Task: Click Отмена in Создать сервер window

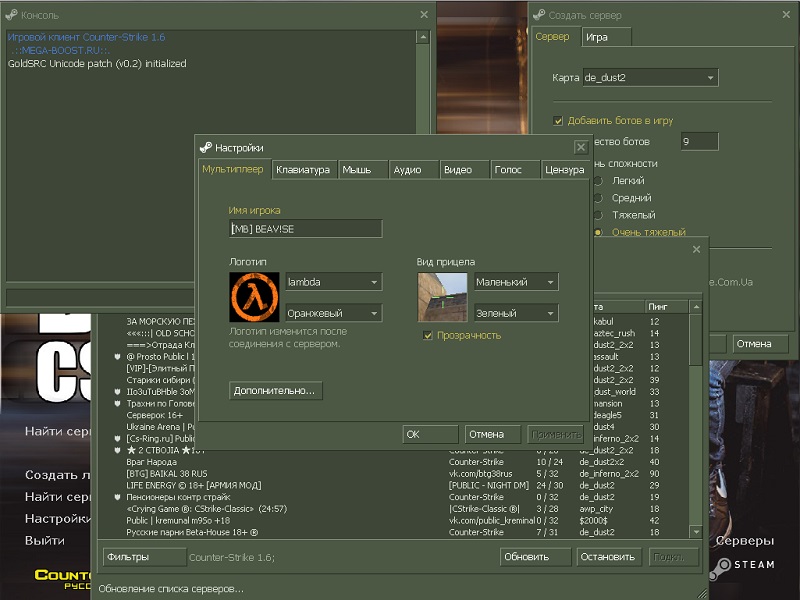Action: click(760, 344)
